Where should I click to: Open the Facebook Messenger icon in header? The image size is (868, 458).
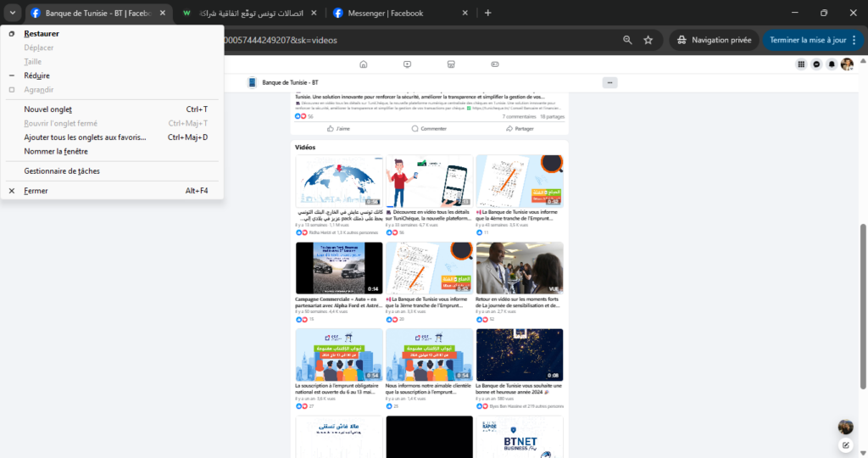coord(816,64)
